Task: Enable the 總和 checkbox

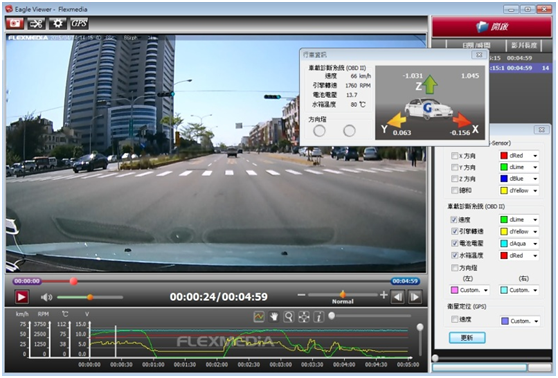Action: [454, 190]
